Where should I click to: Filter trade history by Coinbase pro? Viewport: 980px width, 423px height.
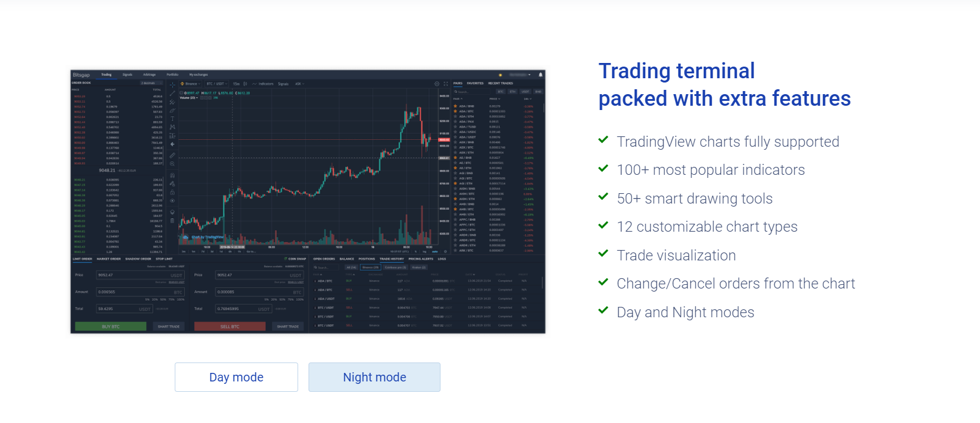point(396,267)
